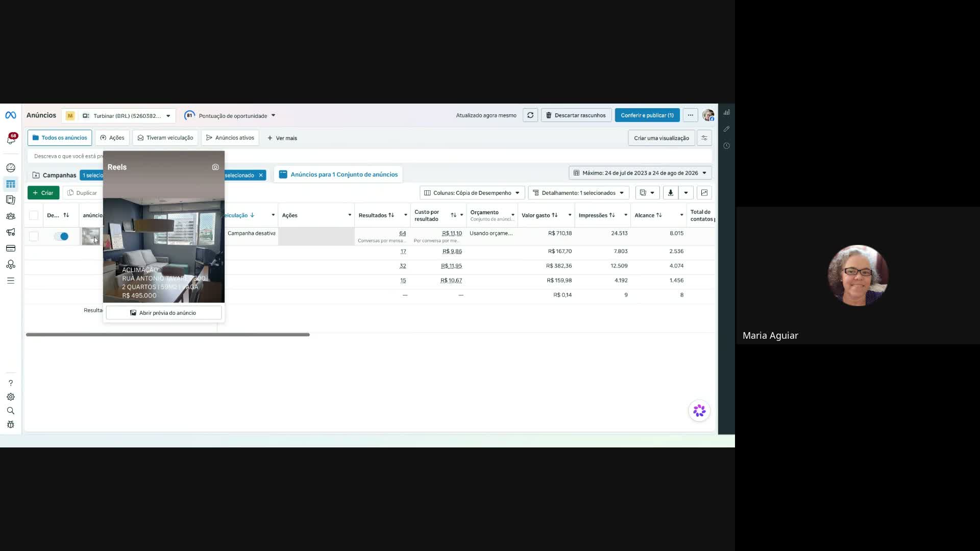The width and height of the screenshot is (980, 551).
Task: Click Descartar rascunhos button
Action: click(x=576, y=115)
